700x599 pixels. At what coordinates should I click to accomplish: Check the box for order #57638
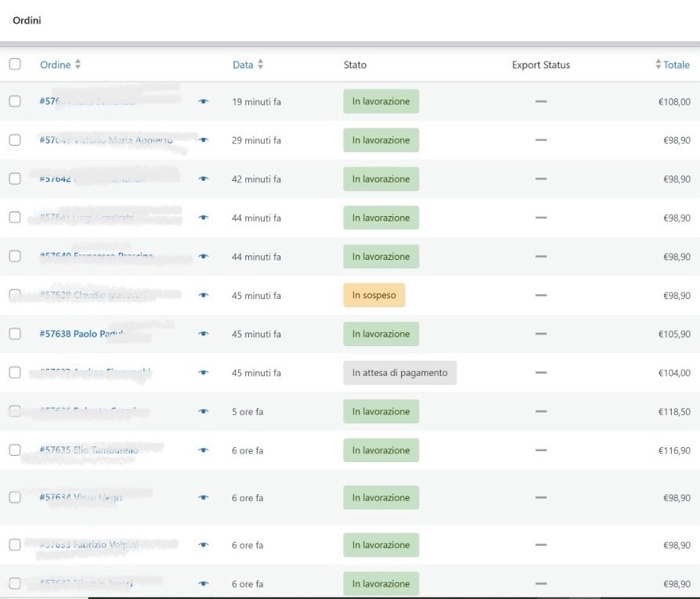click(15, 334)
